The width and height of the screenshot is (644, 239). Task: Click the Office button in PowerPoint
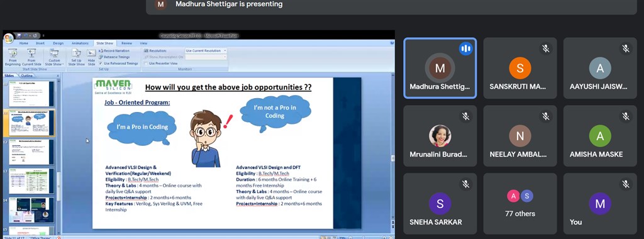(8, 38)
